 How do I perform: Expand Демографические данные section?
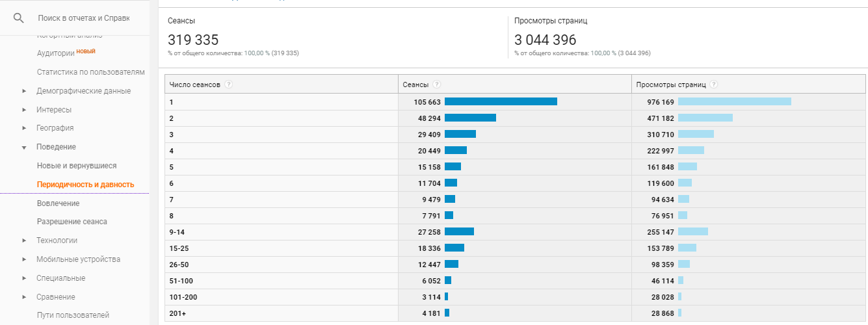[24, 91]
